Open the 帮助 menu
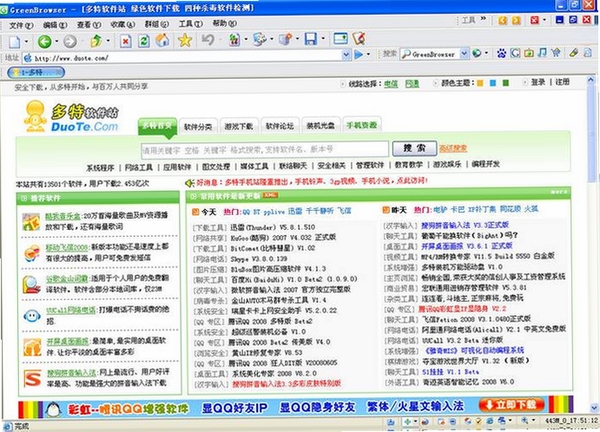This screenshot has width=600, height=432. (225, 23)
